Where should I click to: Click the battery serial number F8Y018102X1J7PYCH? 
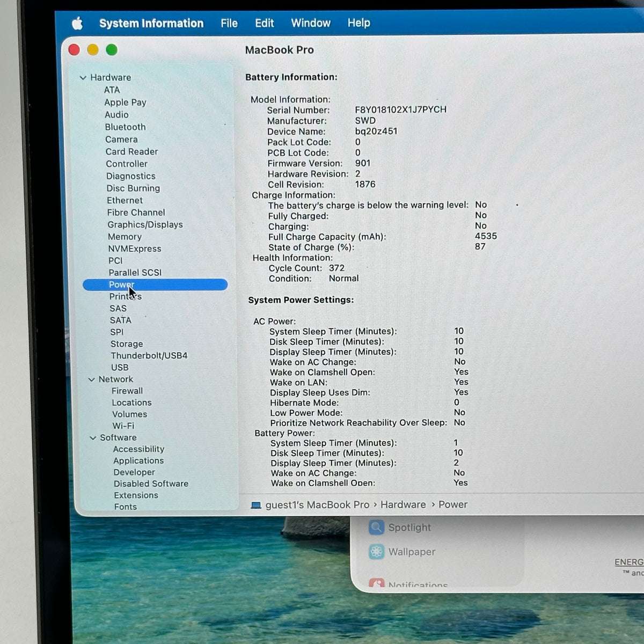click(x=401, y=109)
